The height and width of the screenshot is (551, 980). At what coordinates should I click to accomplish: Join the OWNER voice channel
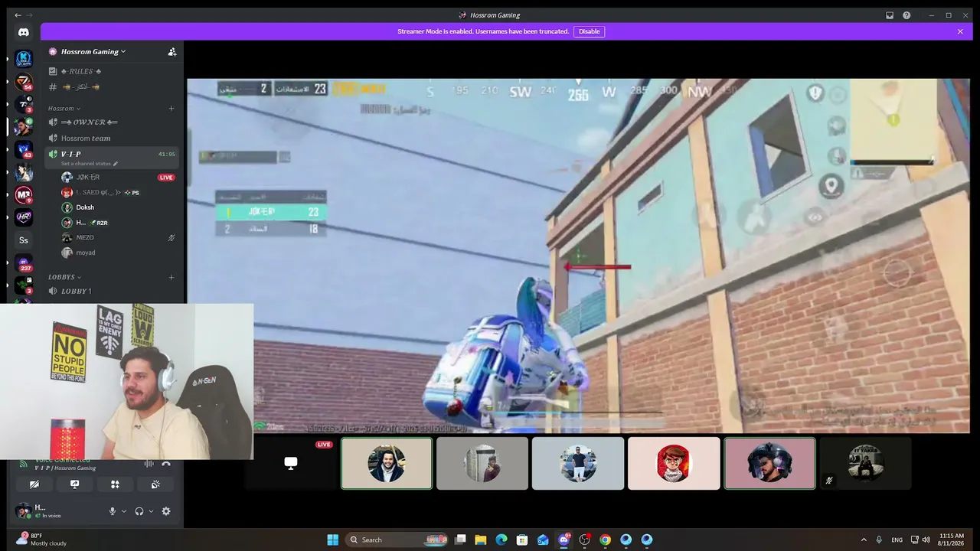coord(112,122)
